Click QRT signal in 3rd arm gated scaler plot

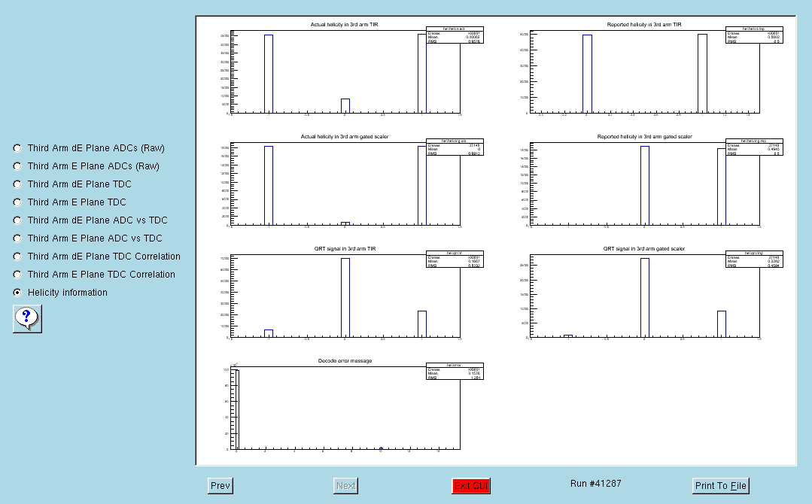pyautogui.click(x=645, y=296)
